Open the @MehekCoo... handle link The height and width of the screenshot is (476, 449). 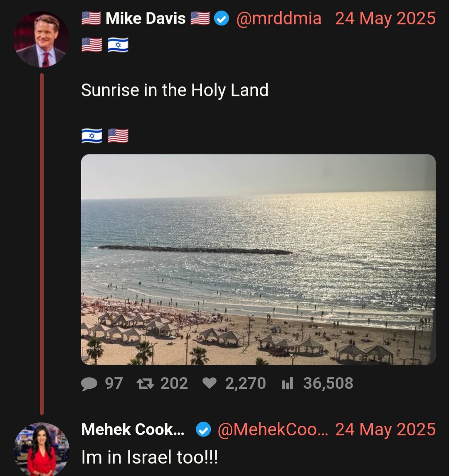pyautogui.click(x=273, y=429)
